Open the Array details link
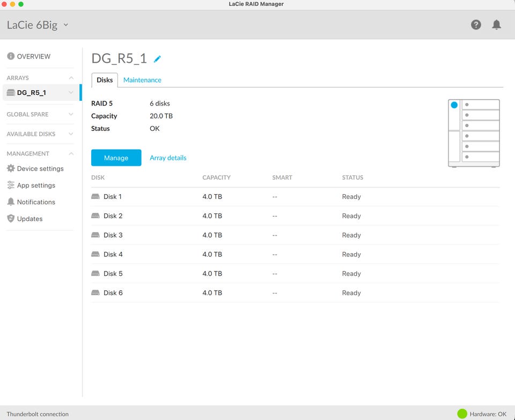The width and height of the screenshot is (515, 420). click(168, 158)
